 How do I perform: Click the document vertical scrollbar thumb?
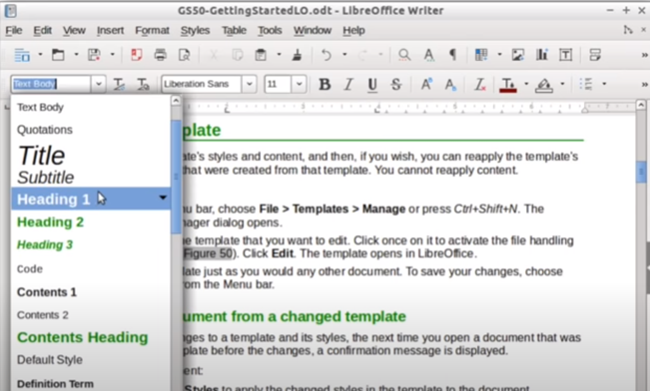tap(641, 171)
